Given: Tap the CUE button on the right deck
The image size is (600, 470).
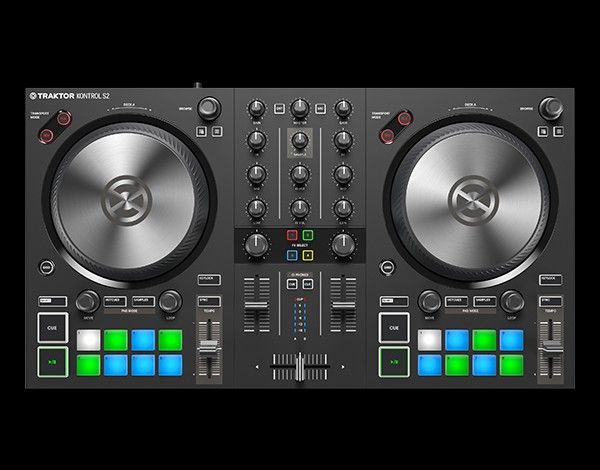Looking at the screenshot, I should 394,328.
